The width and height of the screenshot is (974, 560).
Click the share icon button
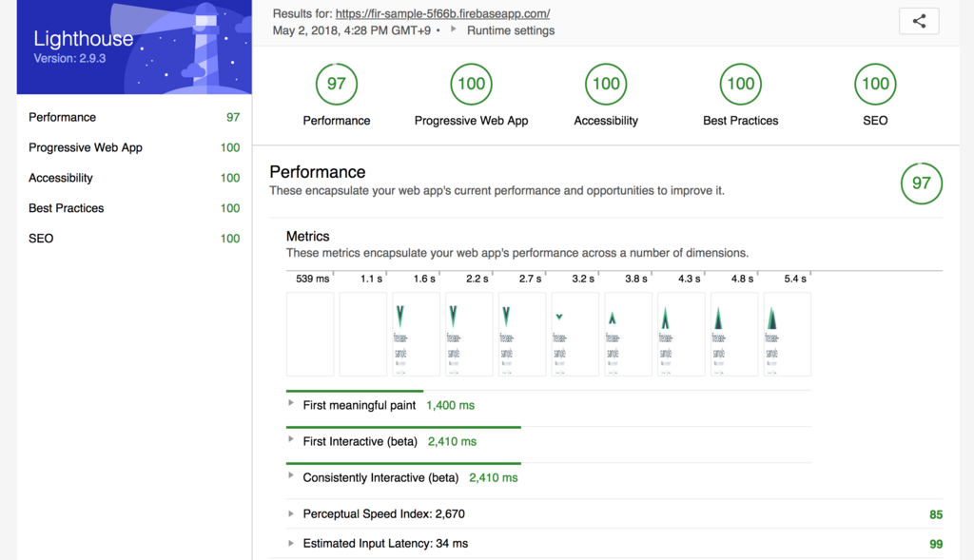(x=919, y=21)
